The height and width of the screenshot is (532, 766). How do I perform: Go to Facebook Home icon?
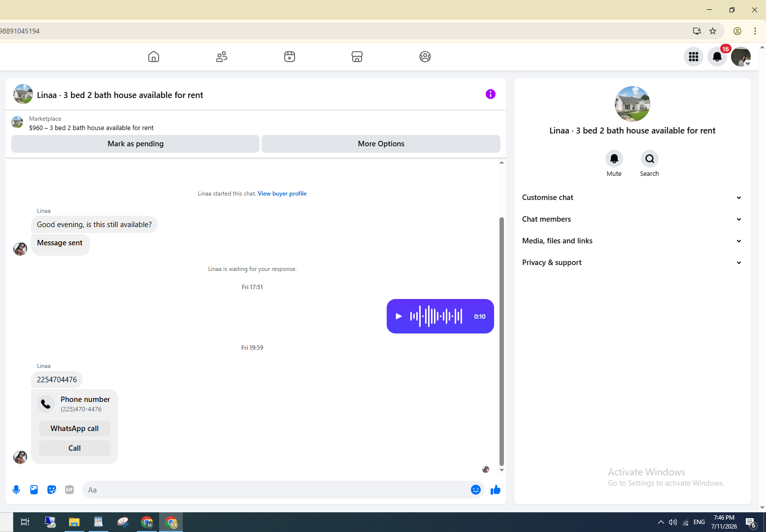(x=154, y=57)
